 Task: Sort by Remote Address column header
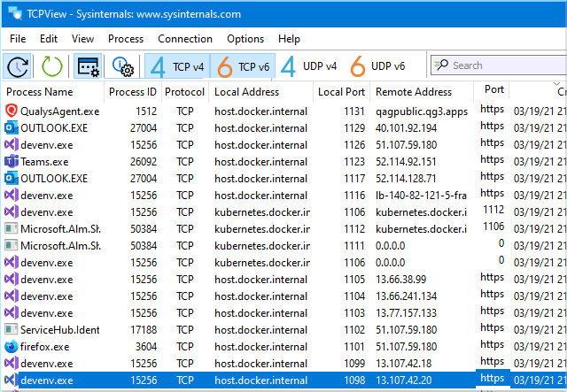(413, 92)
